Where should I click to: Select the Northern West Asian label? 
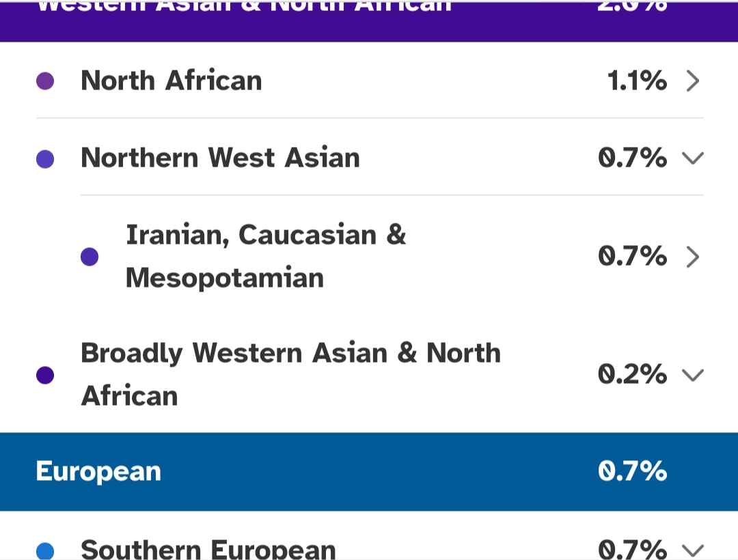220,158
